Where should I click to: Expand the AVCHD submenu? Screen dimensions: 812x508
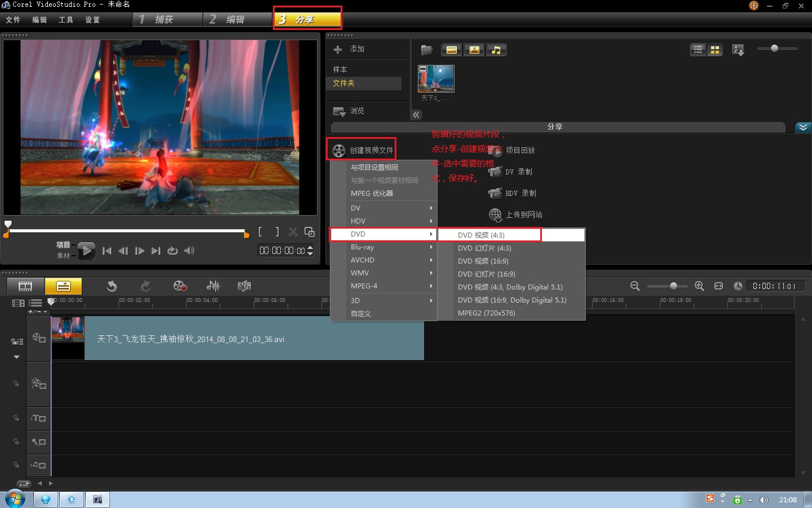point(384,260)
